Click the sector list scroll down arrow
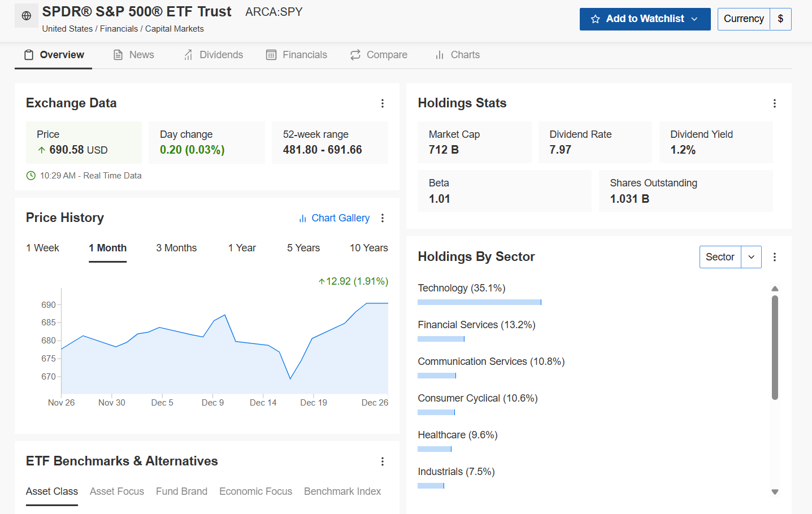Viewport: 812px width, 514px height. (775, 492)
